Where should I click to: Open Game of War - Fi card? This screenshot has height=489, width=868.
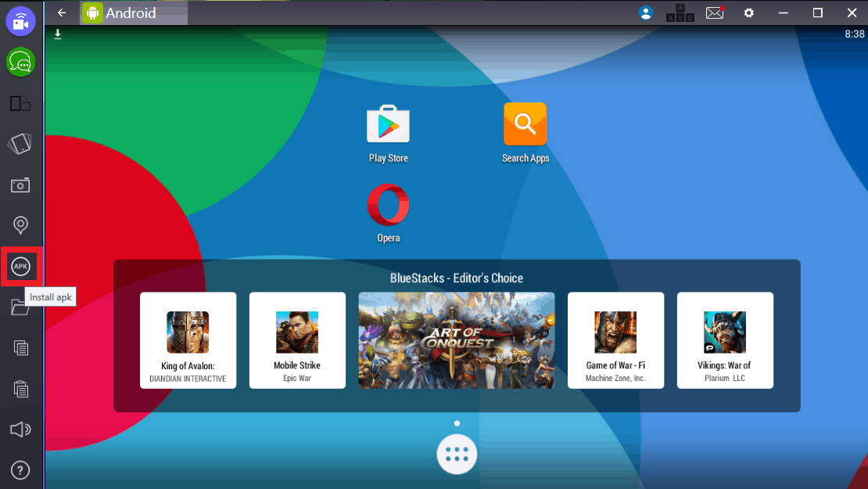pyautogui.click(x=615, y=340)
